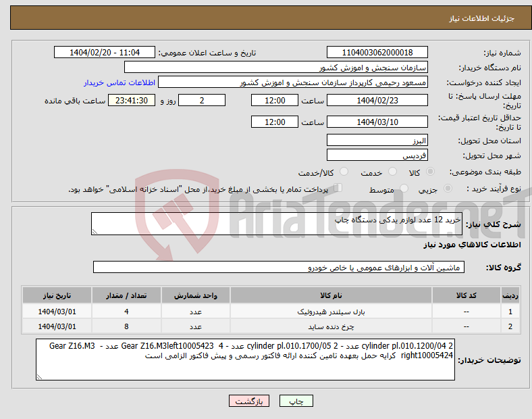
Task: Click the price validity date 1404/03/10
Action: pos(377,122)
